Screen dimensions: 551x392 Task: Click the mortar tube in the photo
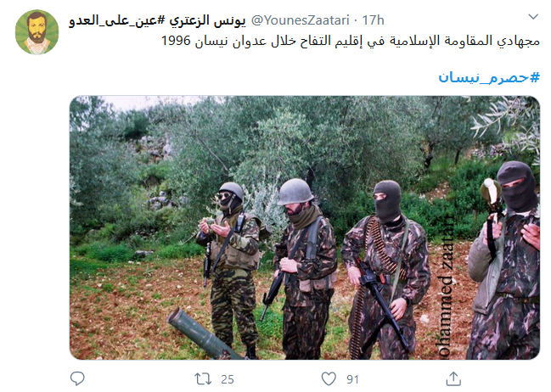coord(202,333)
